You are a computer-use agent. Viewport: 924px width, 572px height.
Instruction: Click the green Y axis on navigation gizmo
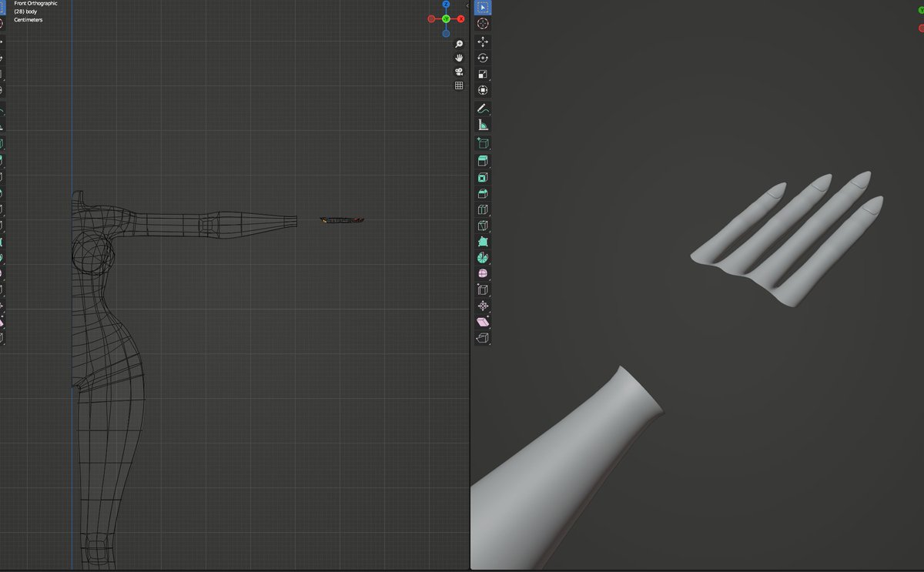point(446,18)
